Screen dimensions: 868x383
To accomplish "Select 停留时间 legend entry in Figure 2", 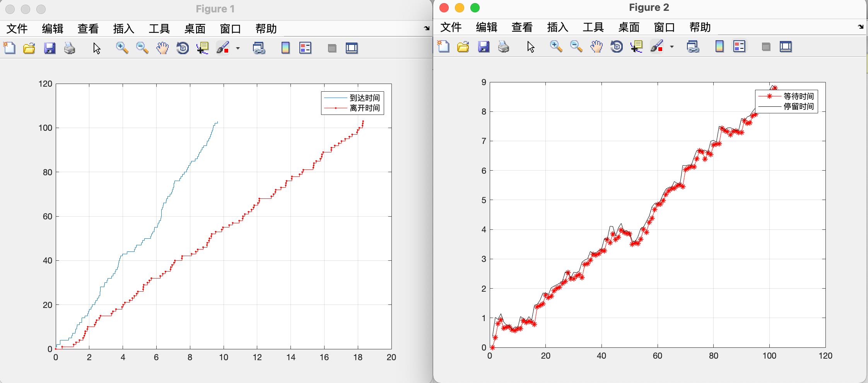I will 786,106.
